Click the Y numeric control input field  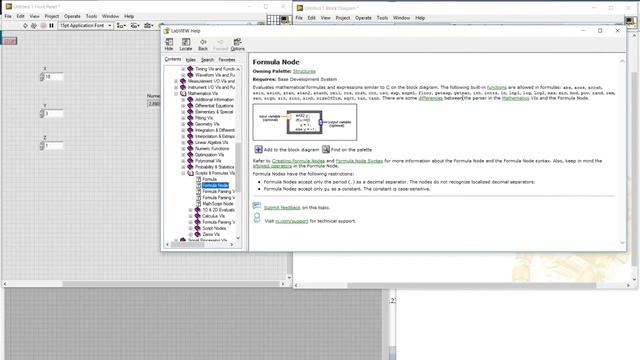53,113
